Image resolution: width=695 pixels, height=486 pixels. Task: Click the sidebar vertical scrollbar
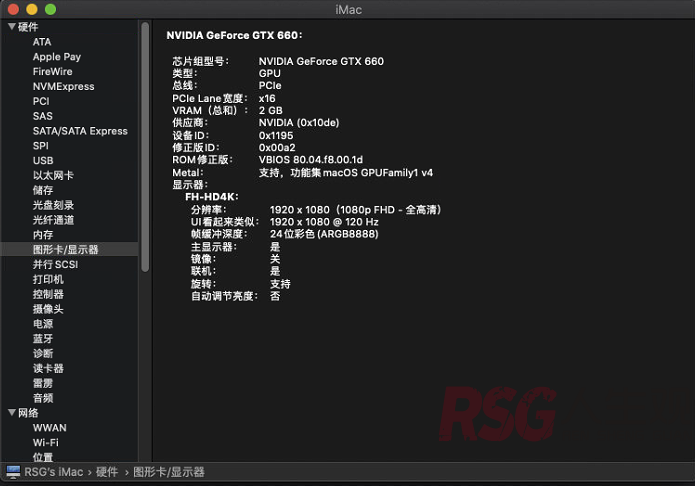point(145,147)
